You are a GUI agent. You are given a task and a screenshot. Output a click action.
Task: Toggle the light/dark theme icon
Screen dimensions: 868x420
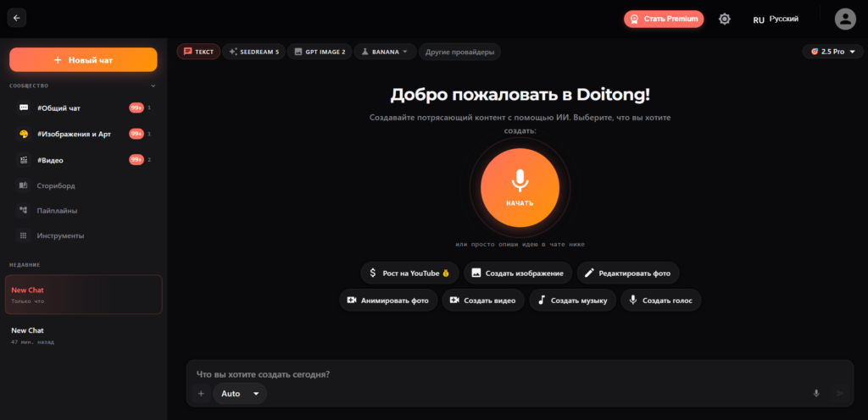tap(725, 19)
